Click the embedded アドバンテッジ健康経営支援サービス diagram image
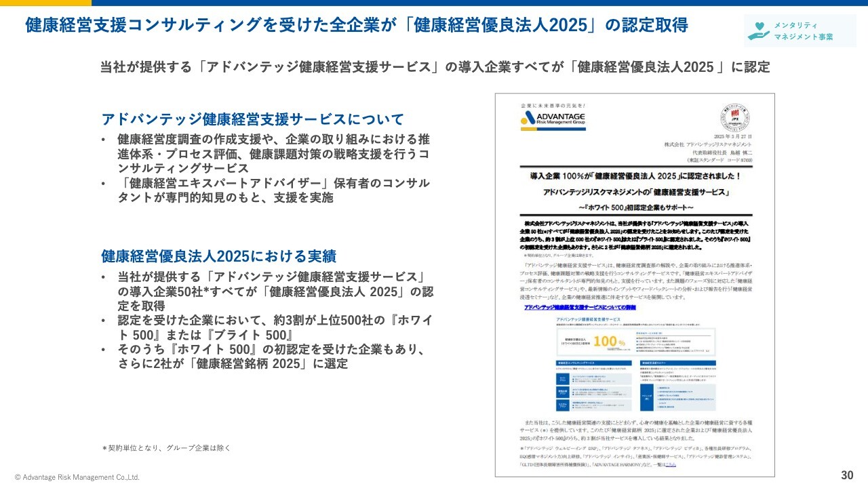 (x=635, y=363)
